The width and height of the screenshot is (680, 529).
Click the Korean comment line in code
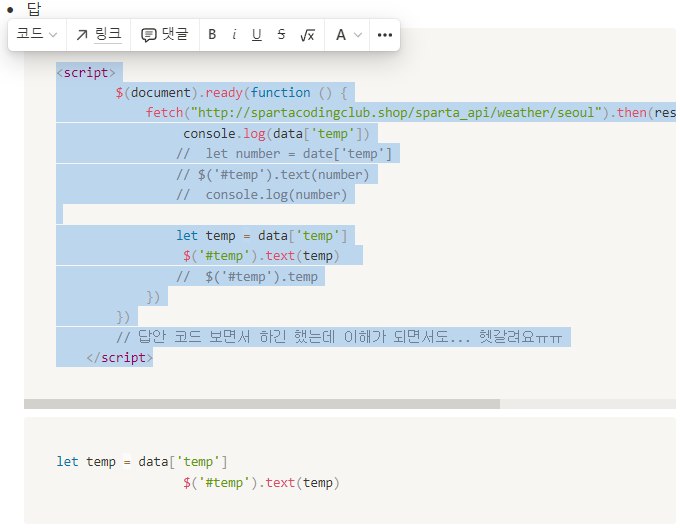(339, 337)
